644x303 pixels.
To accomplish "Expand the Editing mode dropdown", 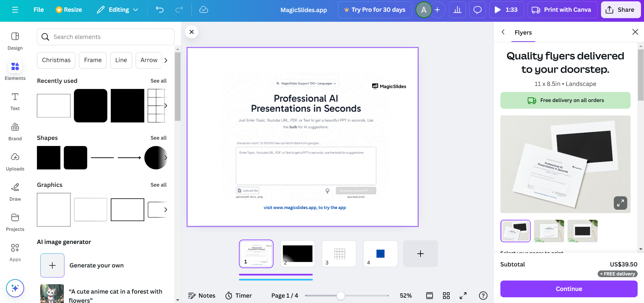I will (117, 10).
